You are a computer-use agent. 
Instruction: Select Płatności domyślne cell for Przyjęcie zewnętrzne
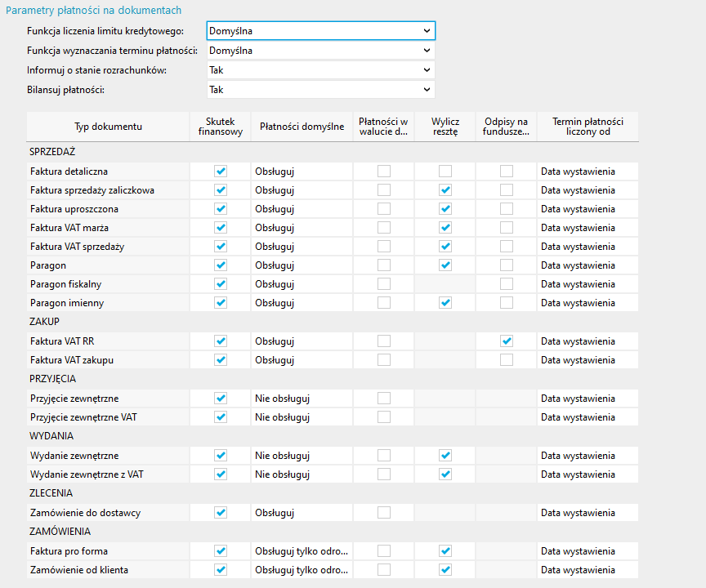click(302, 399)
